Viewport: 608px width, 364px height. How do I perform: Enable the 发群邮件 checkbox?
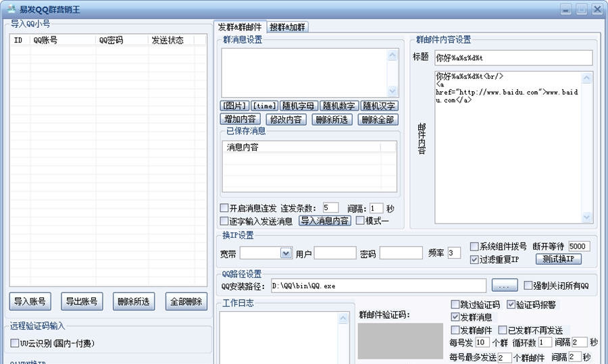tap(455, 330)
